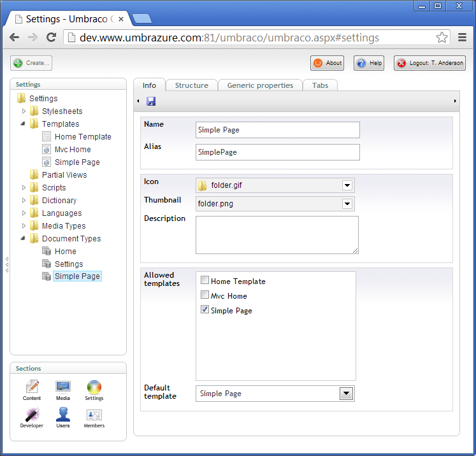The image size is (476, 456).
Task: Open the Users section
Action: coord(62,418)
